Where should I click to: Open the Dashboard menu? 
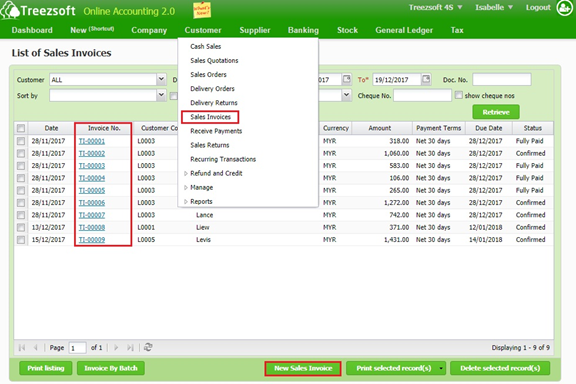pos(32,30)
